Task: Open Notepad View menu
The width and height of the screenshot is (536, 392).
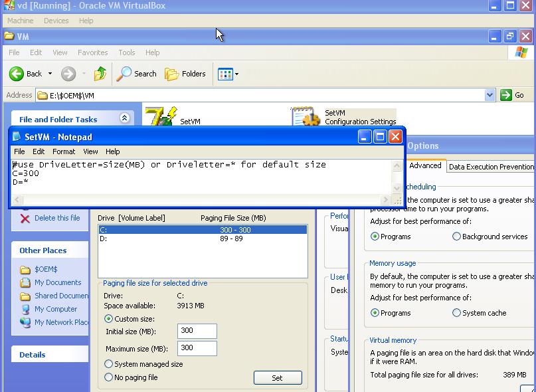Action: click(90, 151)
